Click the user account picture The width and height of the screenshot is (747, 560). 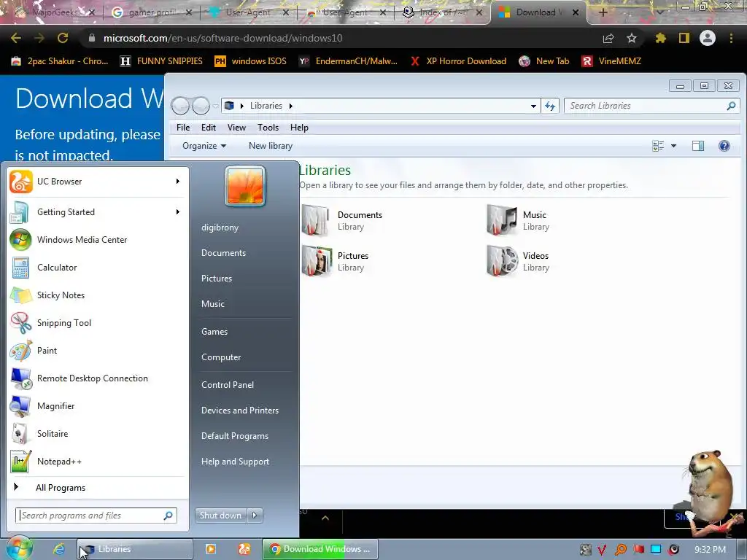[x=245, y=186]
